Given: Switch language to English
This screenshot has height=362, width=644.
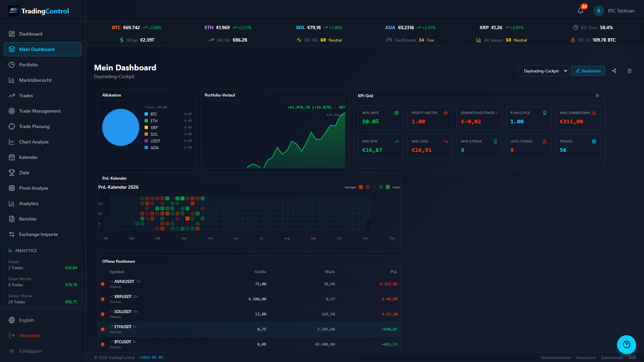Looking at the screenshot, I should pos(43,320).
